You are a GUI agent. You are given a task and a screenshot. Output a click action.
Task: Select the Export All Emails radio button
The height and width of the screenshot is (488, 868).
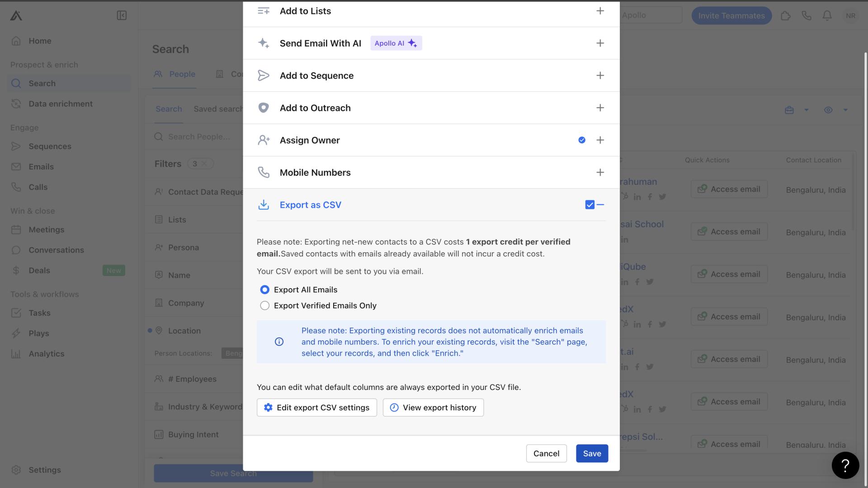click(x=264, y=290)
